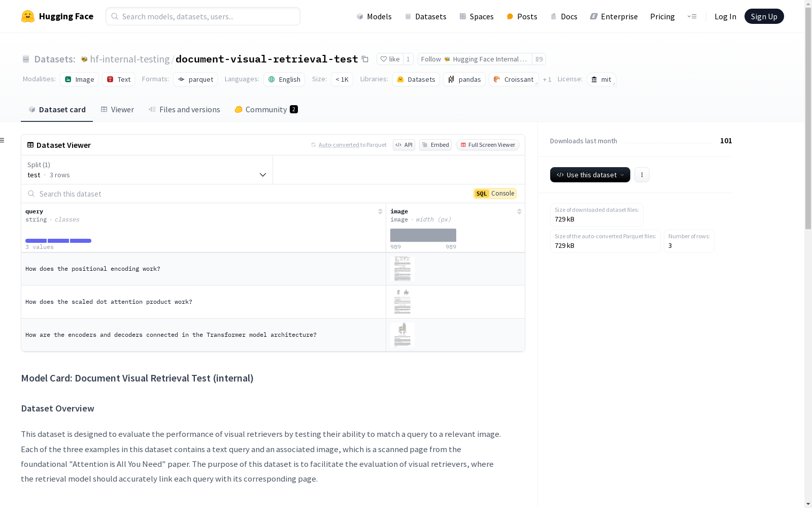Image resolution: width=812 pixels, height=508 pixels.
Task: Sort the image column with its sort arrows
Action: 519,211
